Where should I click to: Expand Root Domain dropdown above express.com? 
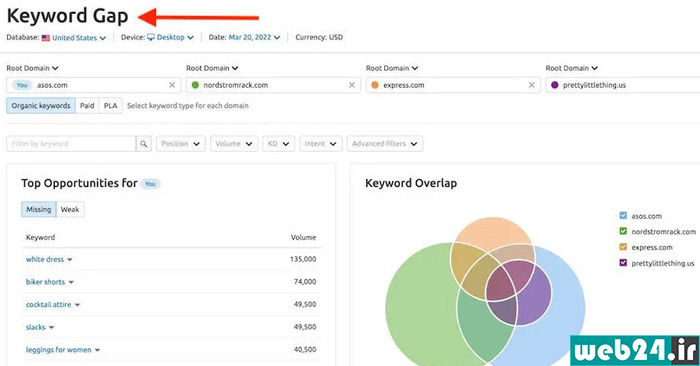click(392, 68)
